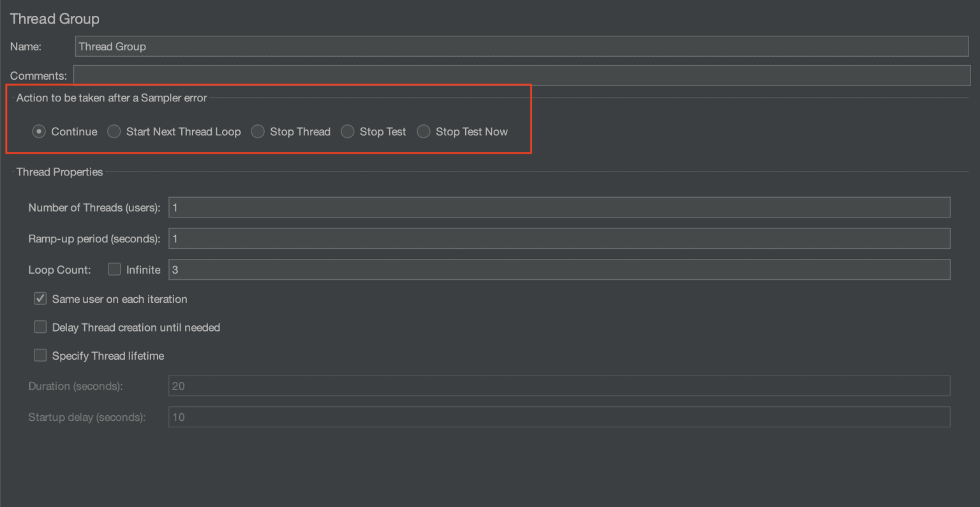Viewport: 980px width, 507px height.
Task: Select the Stop Test radio button
Action: [x=348, y=131]
